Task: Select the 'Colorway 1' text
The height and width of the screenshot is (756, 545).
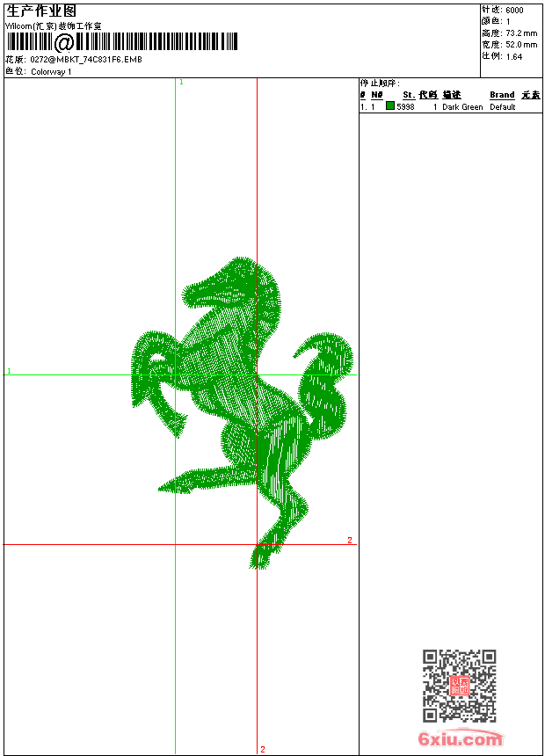Action: 51,72
